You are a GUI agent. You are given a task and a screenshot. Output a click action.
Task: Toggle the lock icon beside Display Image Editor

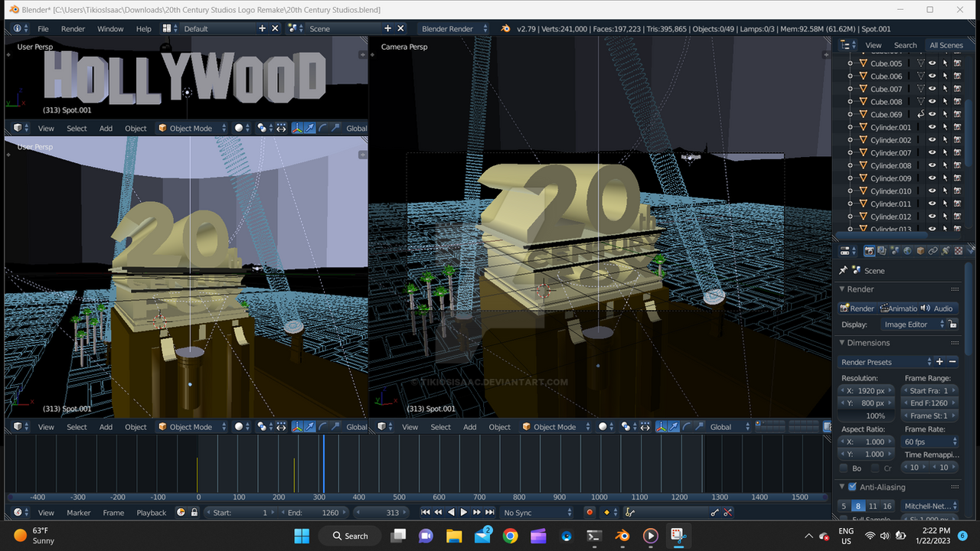coord(953,324)
